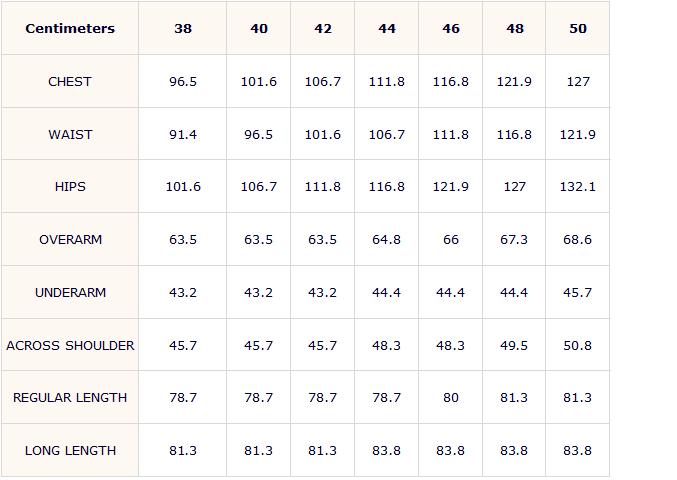Click the Centimeters header cell
The height and width of the screenshot is (480, 677).
point(70,28)
